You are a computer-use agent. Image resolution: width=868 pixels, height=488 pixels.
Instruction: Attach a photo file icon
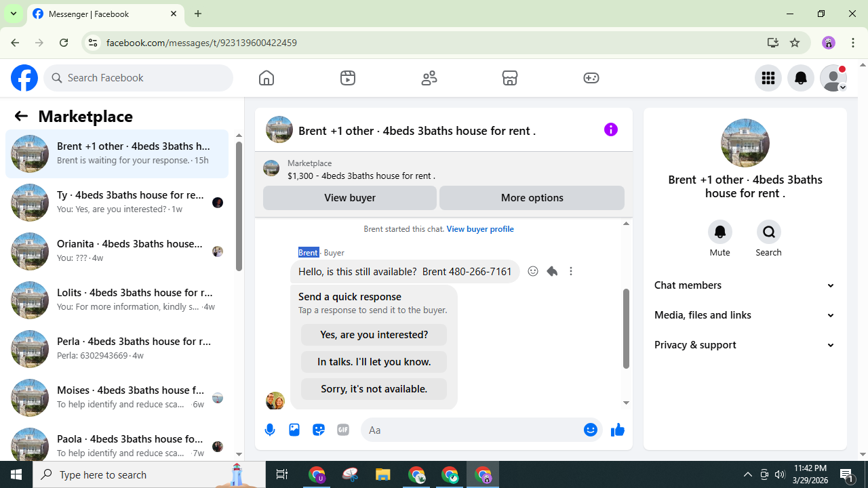tap(294, 430)
